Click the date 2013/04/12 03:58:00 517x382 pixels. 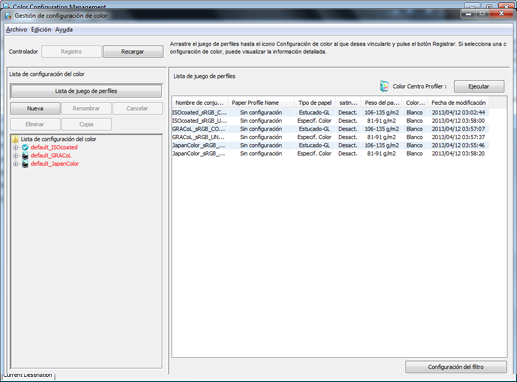(x=458, y=121)
